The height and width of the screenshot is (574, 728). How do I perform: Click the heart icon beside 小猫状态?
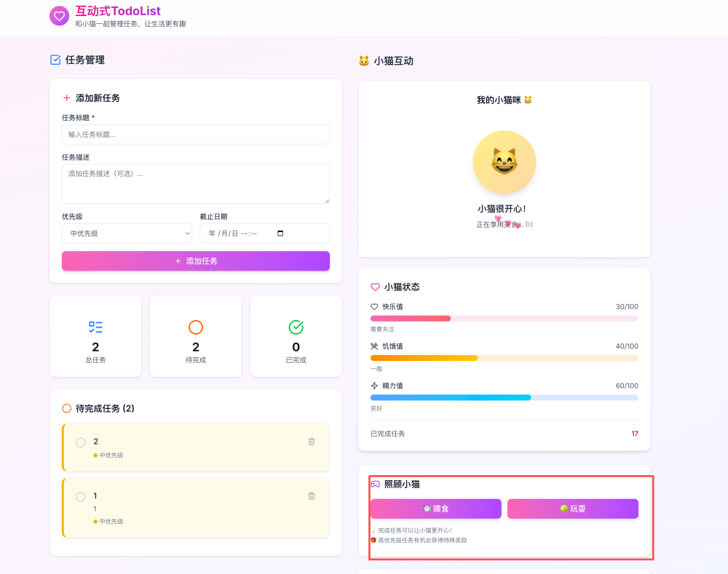tap(376, 287)
